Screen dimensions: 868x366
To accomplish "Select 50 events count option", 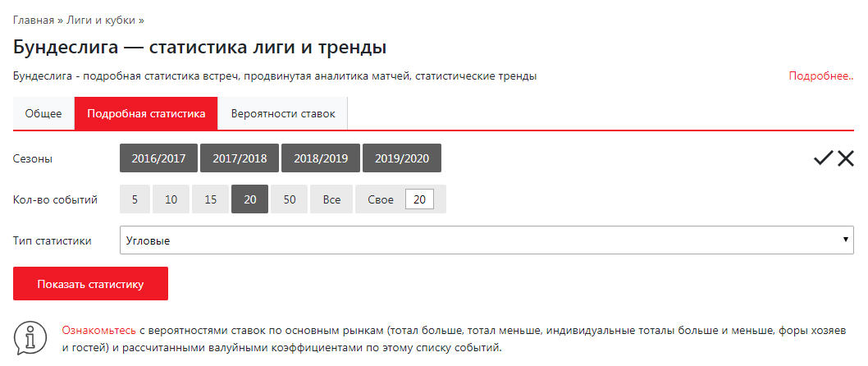I will pos(290,199).
